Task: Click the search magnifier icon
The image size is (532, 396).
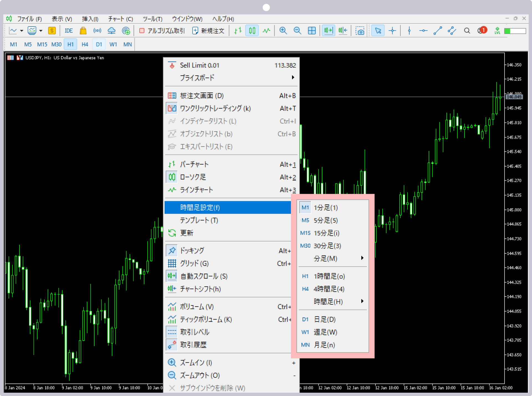Action: pyautogui.click(x=467, y=31)
